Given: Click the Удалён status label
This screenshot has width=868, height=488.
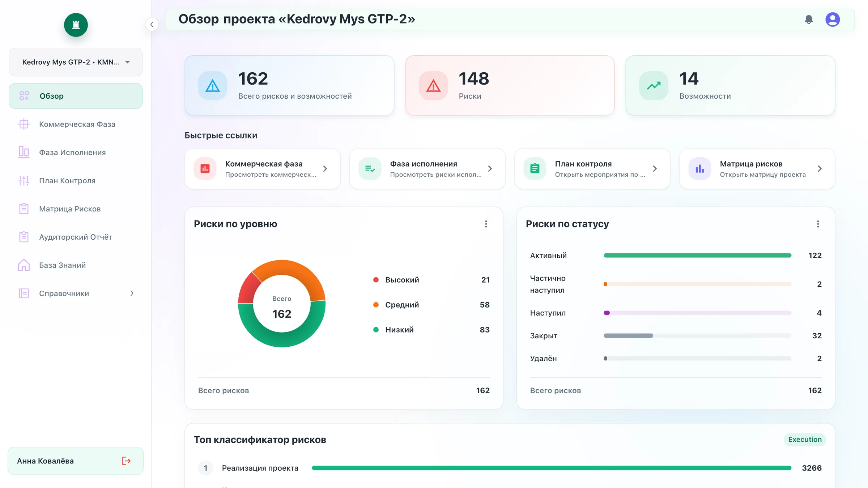Looking at the screenshot, I should coord(543,359).
